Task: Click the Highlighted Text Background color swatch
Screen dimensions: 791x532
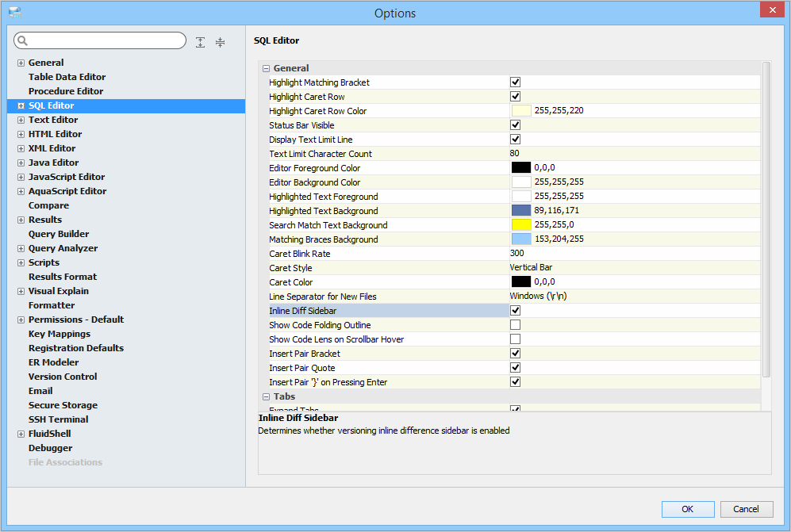Action: (x=520, y=211)
